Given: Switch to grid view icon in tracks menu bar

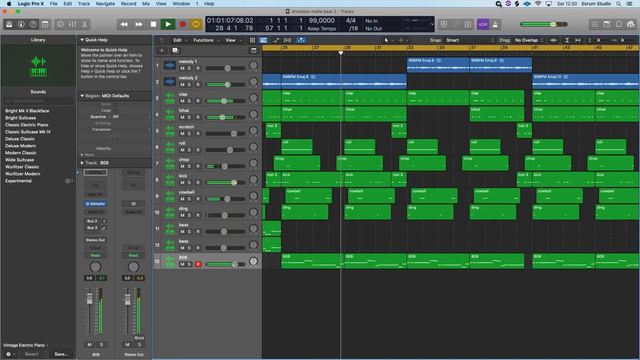Looking at the screenshot, I should coord(252,40).
